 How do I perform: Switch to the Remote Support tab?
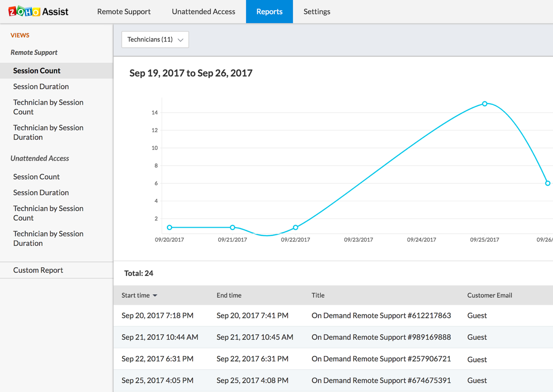124,12
